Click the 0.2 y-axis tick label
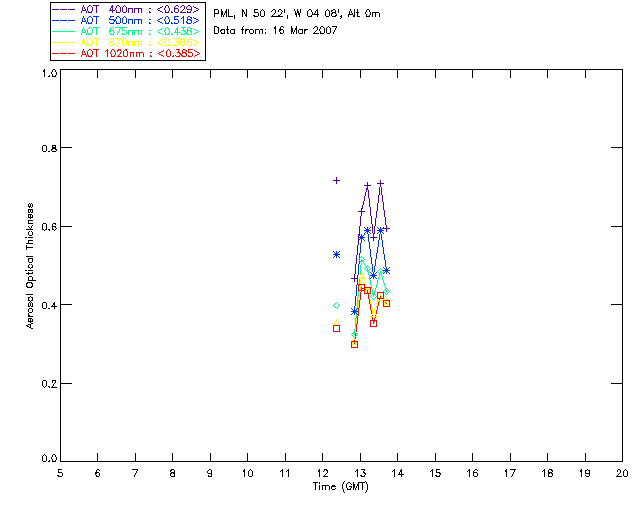 pyautogui.click(x=49, y=384)
